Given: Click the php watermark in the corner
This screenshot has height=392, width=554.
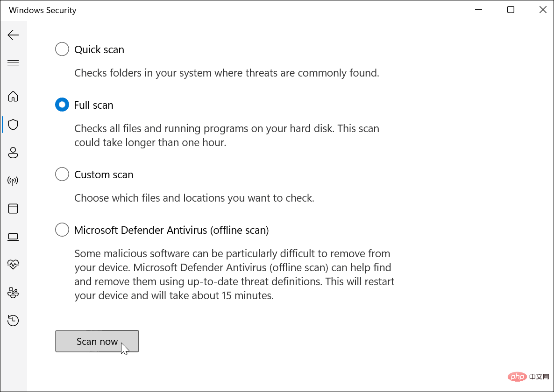Looking at the screenshot, I should point(517,377).
